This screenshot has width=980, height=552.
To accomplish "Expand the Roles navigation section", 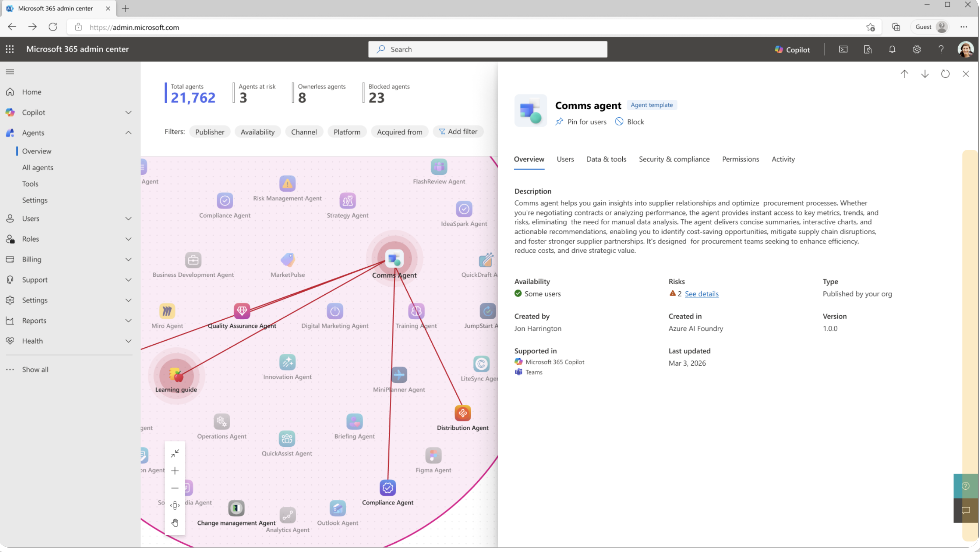I will [x=129, y=239].
